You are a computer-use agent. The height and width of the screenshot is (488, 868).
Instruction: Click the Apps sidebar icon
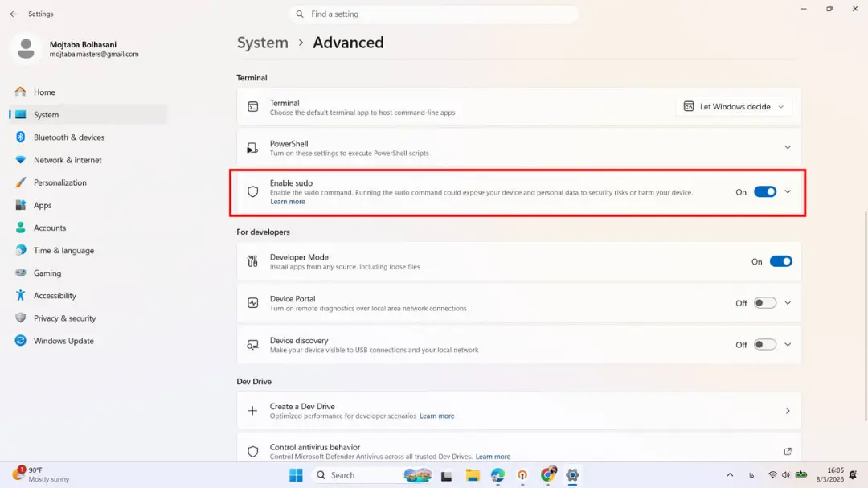[x=20, y=205]
